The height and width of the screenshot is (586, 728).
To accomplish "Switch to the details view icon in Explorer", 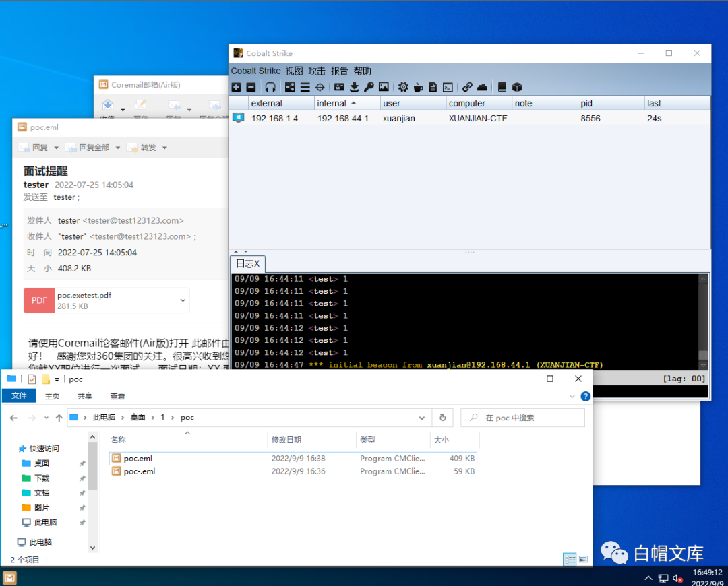I will [570, 559].
